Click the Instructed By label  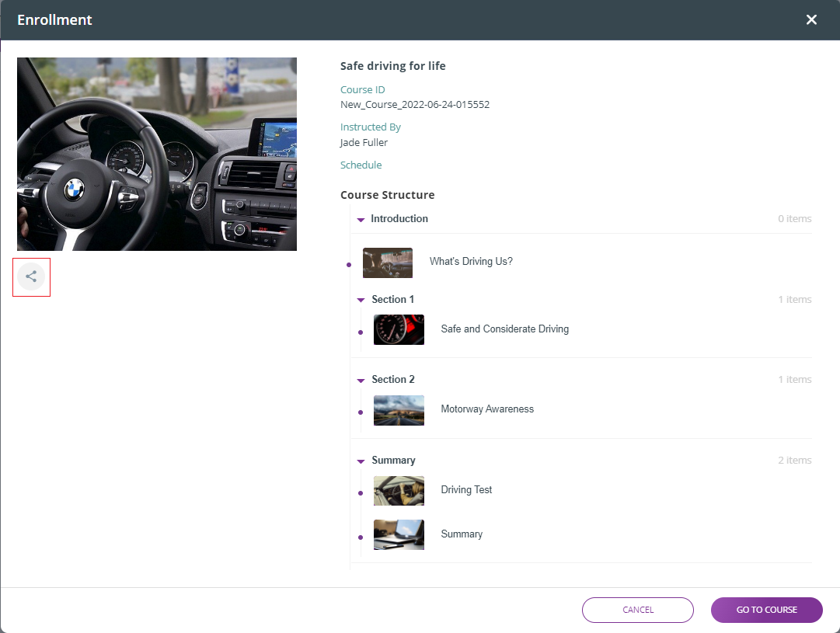370,127
